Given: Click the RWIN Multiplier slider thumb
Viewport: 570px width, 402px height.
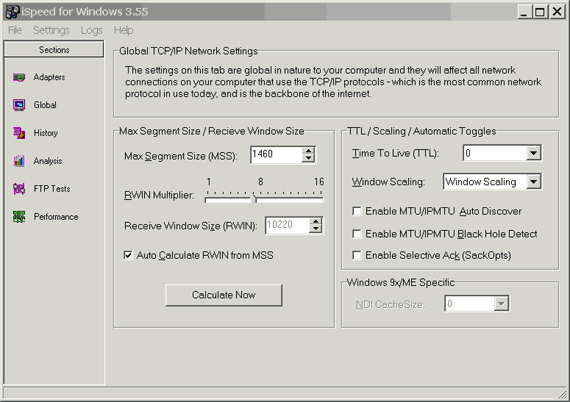Looking at the screenshot, I should (x=254, y=198).
